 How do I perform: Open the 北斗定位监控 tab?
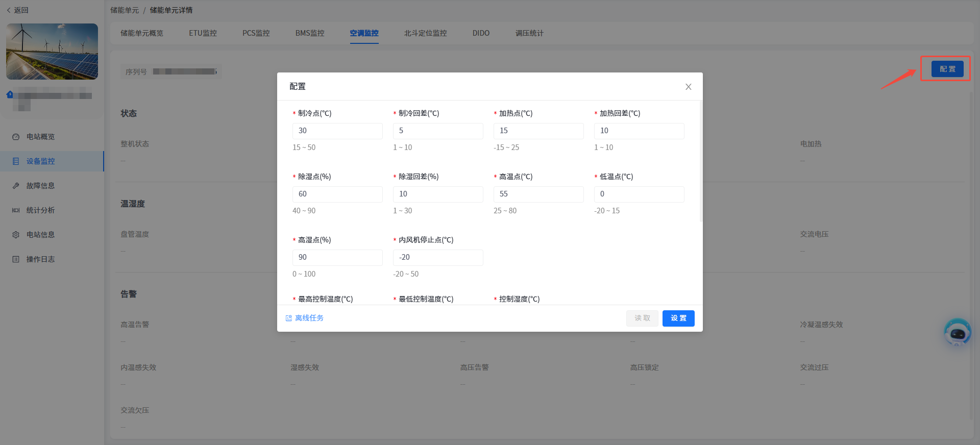click(425, 33)
